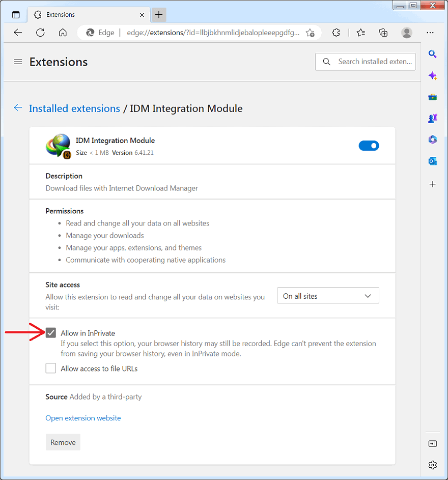Click the back arrow beside Installed extensions

pos(18,108)
